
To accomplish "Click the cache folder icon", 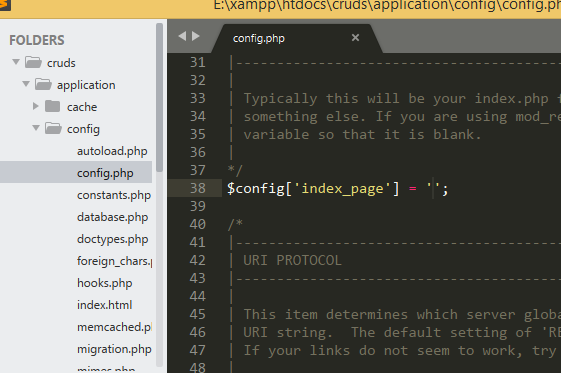I will tap(53, 106).
